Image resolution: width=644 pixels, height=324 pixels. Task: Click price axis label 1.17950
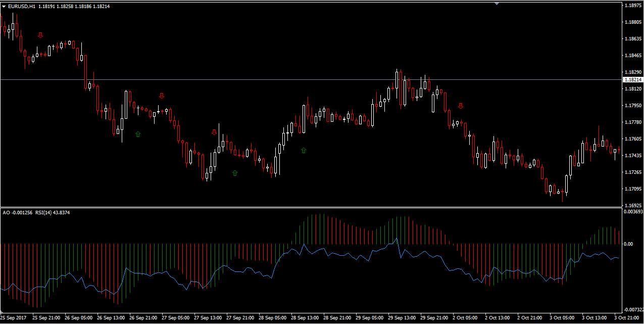point(633,106)
